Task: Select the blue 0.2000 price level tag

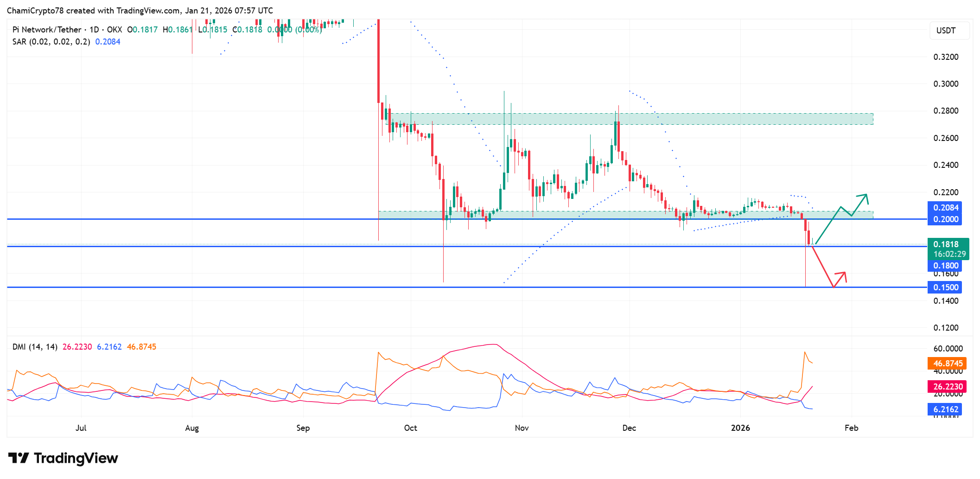Action: click(945, 219)
